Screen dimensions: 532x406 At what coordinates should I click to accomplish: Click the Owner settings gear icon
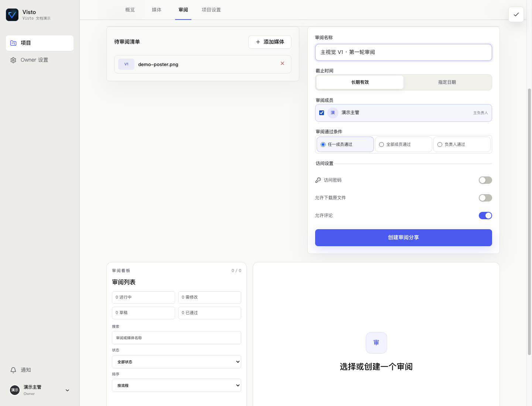tap(13, 60)
